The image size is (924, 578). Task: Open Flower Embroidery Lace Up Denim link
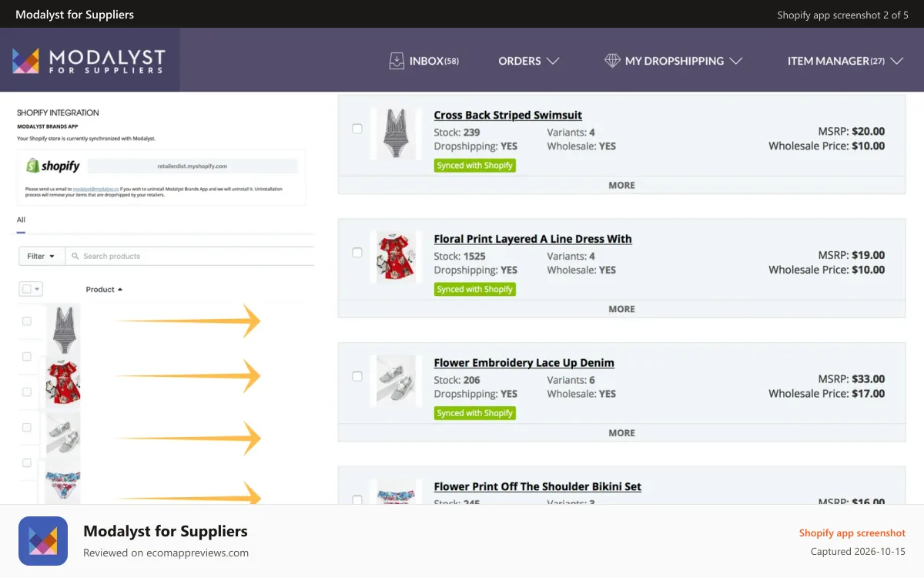click(x=524, y=363)
